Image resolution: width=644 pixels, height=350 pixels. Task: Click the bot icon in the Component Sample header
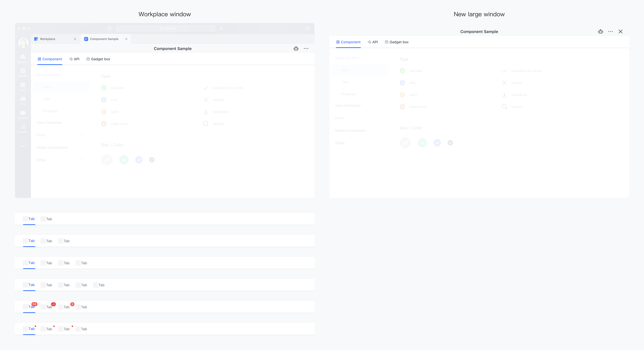coord(296,48)
